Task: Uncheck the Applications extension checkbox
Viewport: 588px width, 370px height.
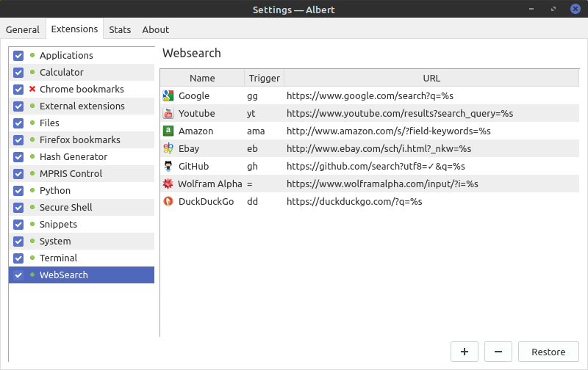Action: [x=18, y=56]
